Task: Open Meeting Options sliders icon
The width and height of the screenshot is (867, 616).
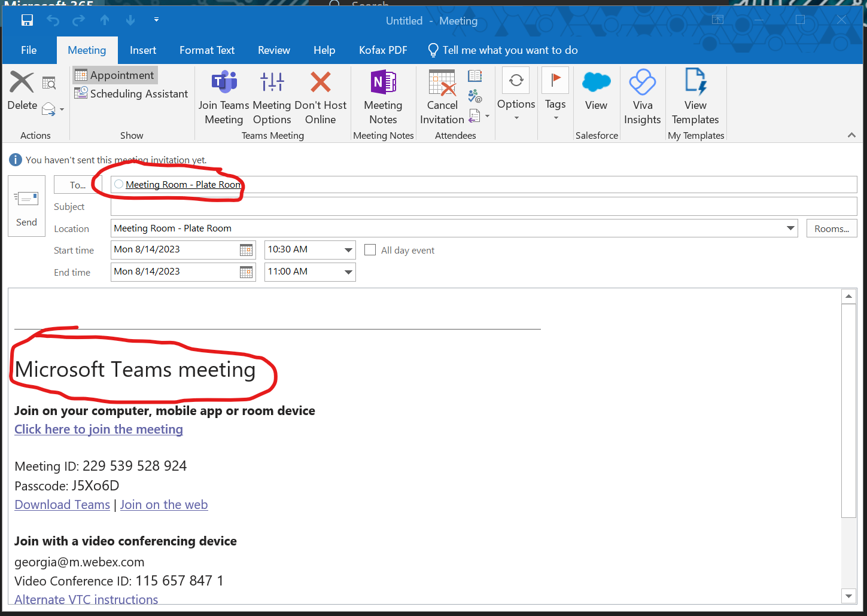Action: (x=272, y=98)
